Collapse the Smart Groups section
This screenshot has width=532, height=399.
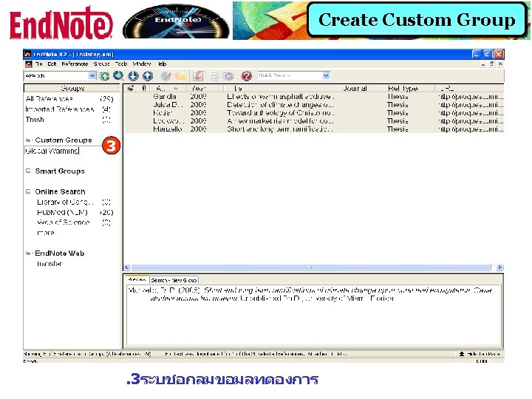tap(29, 171)
